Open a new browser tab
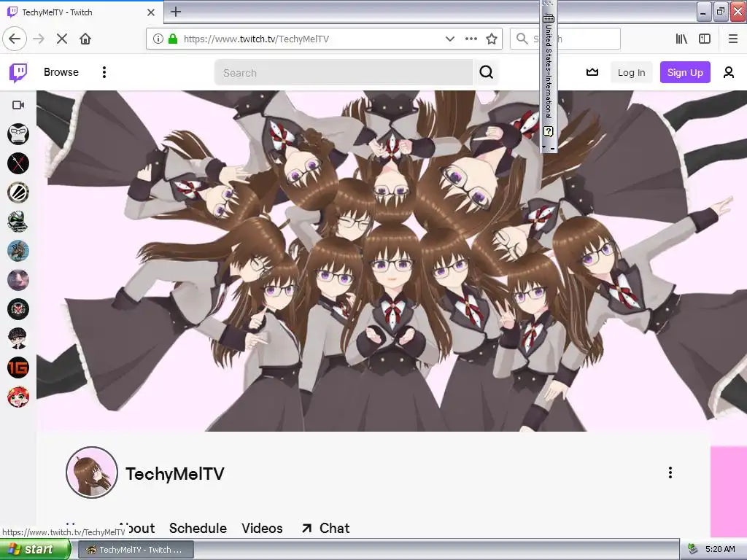 click(x=176, y=12)
